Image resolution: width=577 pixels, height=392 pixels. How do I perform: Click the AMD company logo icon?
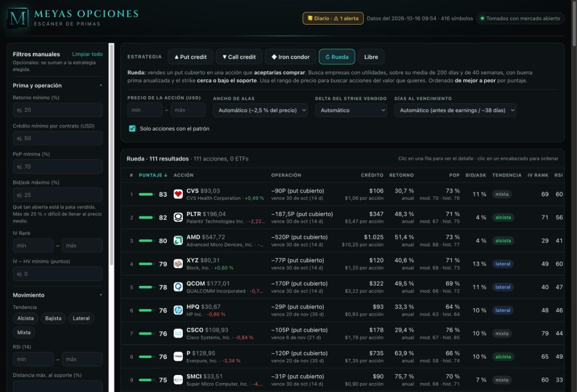click(178, 241)
